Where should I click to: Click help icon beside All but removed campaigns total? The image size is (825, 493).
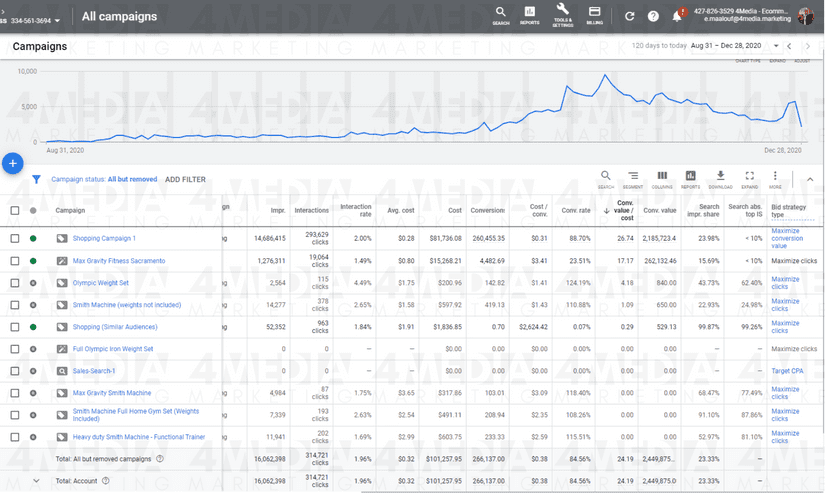click(160, 459)
